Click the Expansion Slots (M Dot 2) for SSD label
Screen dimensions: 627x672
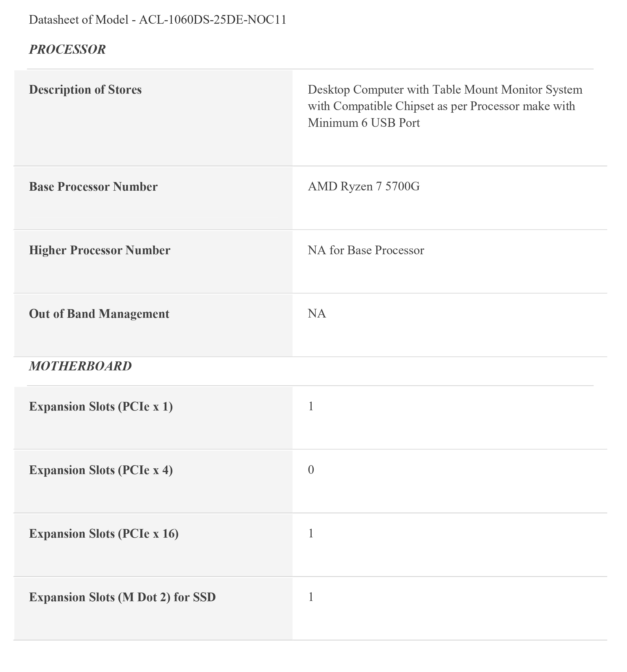(x=122, y=597)
